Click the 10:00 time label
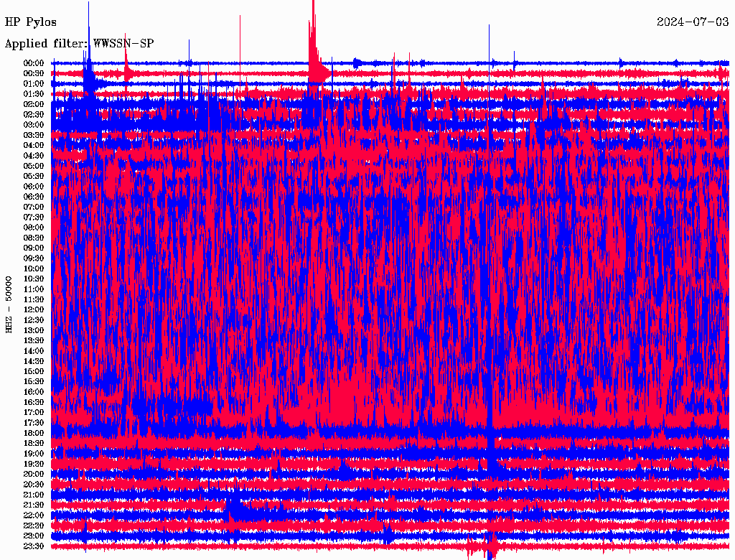 33,269
